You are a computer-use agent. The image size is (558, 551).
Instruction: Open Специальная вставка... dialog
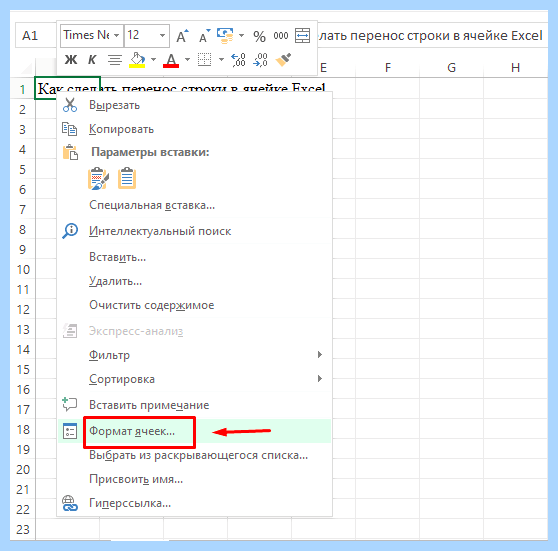194,205
